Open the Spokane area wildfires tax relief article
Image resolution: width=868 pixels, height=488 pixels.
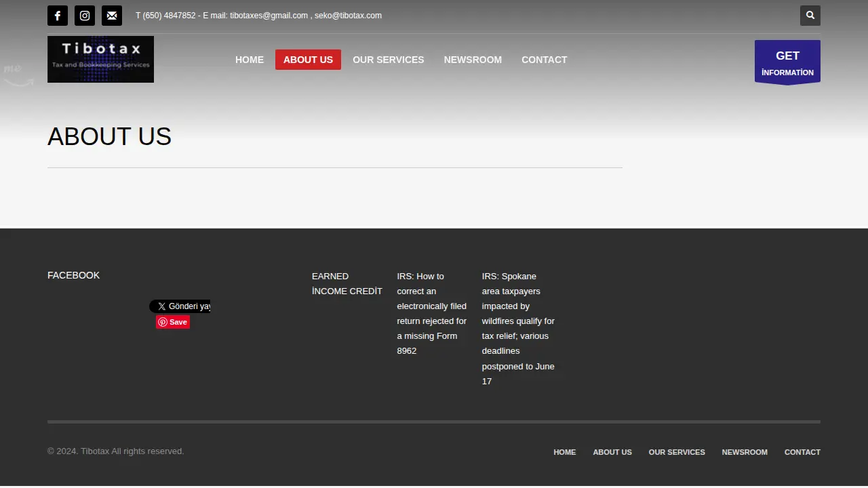(x=518, y=329)
